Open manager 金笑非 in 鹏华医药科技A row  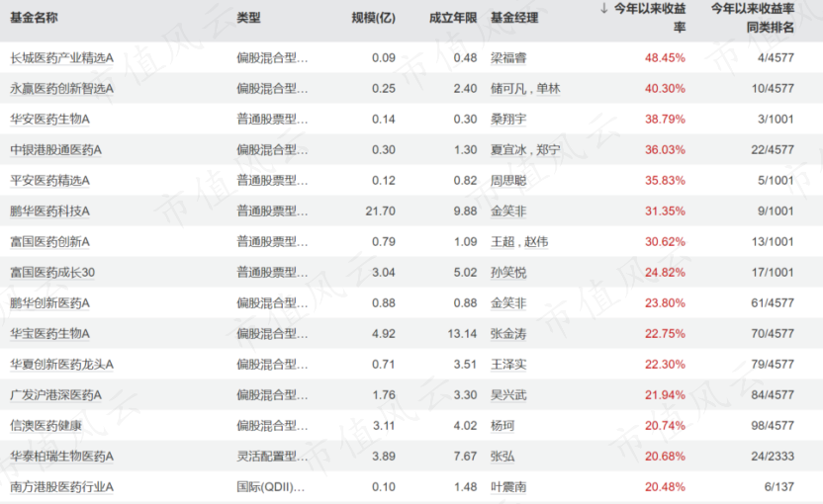[x=508, y=210]
